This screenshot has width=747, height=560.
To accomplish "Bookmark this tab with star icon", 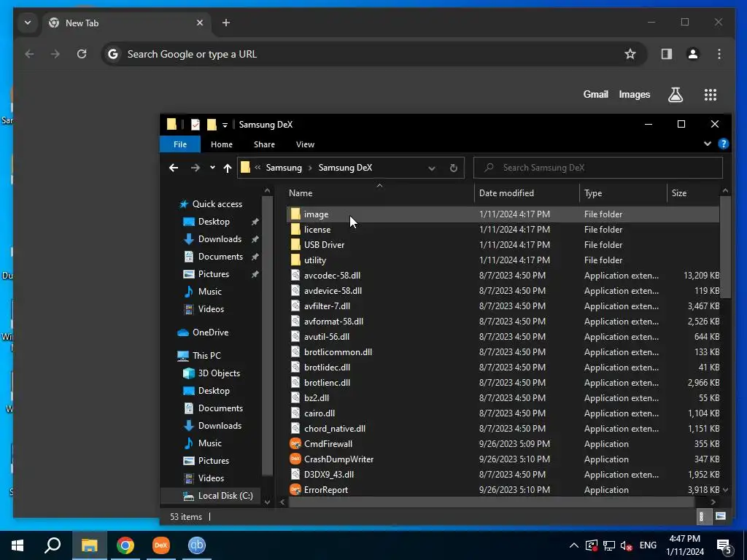I will (630, 54).
